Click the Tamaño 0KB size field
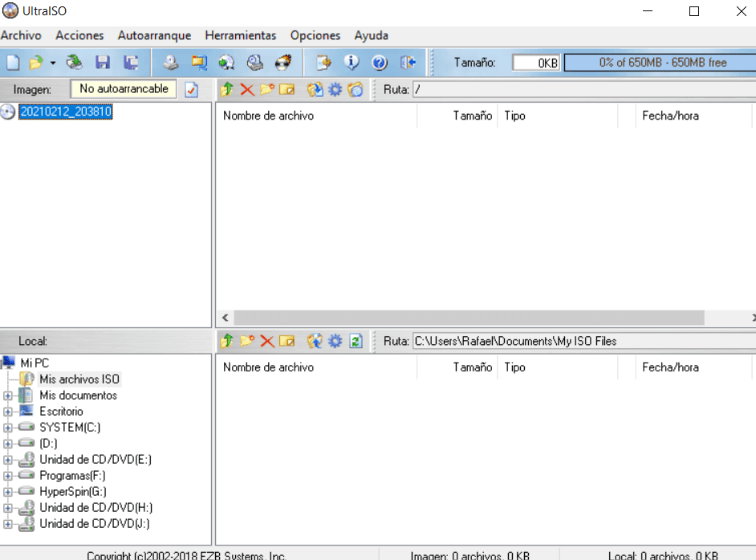The height and width of the screenshot is (560, 756). [535, 63]
